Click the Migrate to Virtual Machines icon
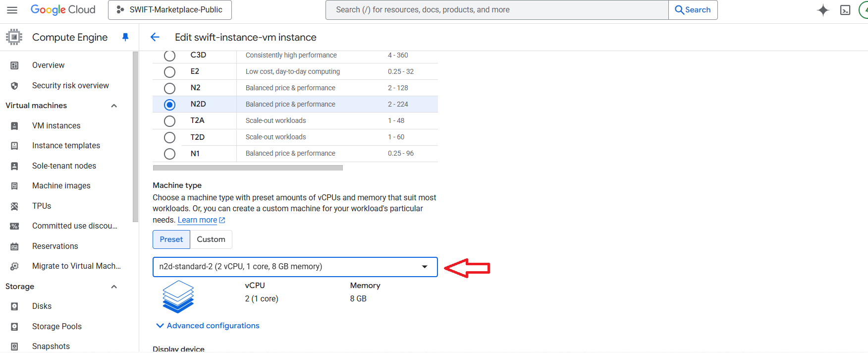 (x=14, y=266)
